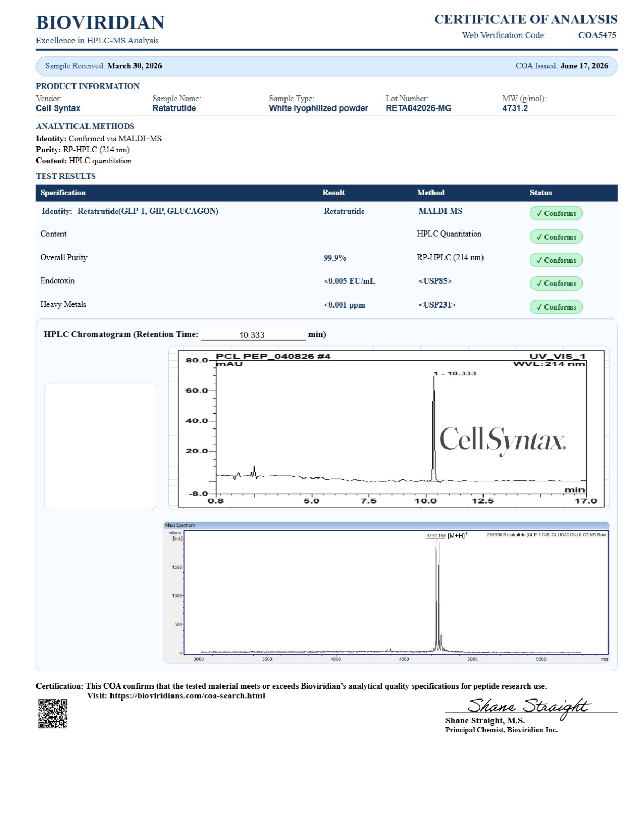Select the web verification code COA5475
Viewport: 644px width, 834px height.
coord(597,35)
